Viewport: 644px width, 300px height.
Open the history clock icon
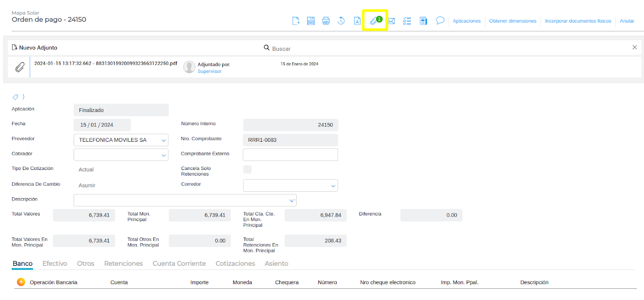341,21
